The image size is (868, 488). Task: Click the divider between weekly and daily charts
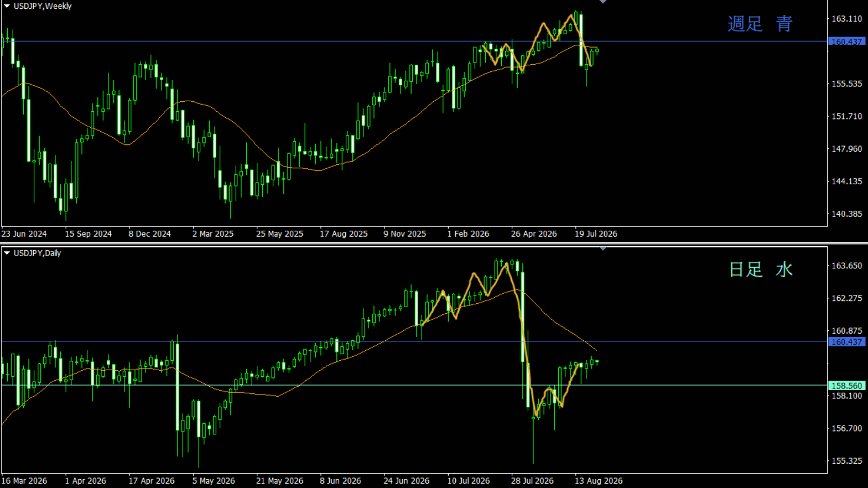(434, 243)
